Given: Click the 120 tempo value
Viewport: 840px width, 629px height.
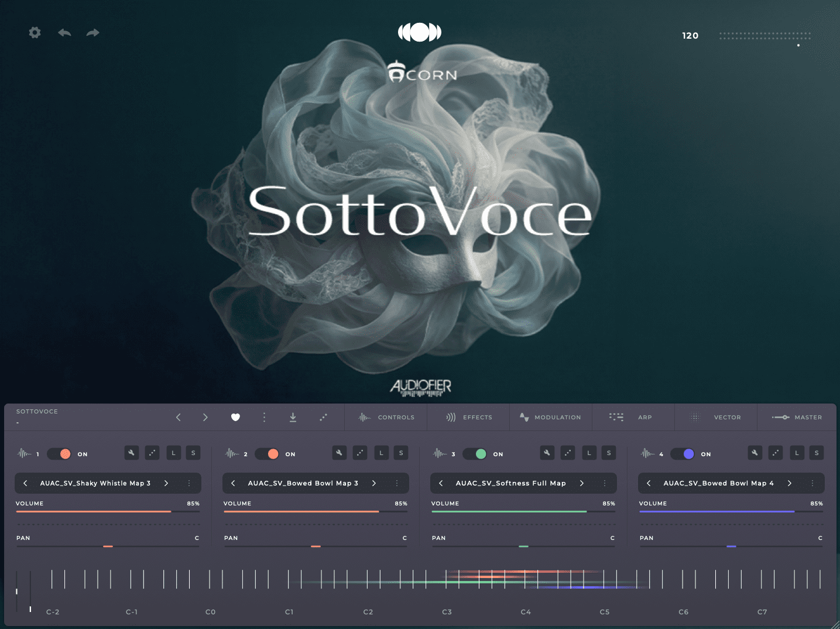Looking at the screenshot, I should [x=690, y=36].
